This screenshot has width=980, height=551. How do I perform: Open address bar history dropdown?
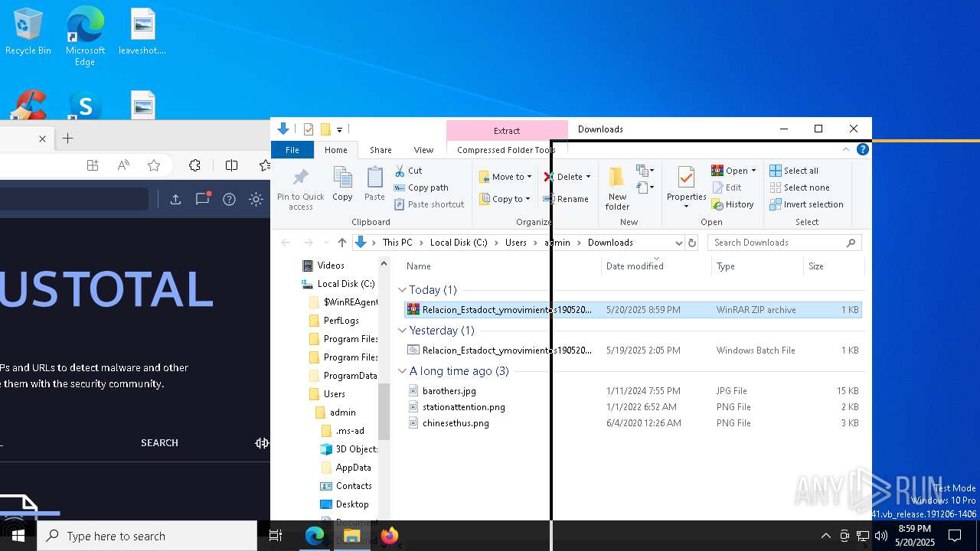coord(678,243)
